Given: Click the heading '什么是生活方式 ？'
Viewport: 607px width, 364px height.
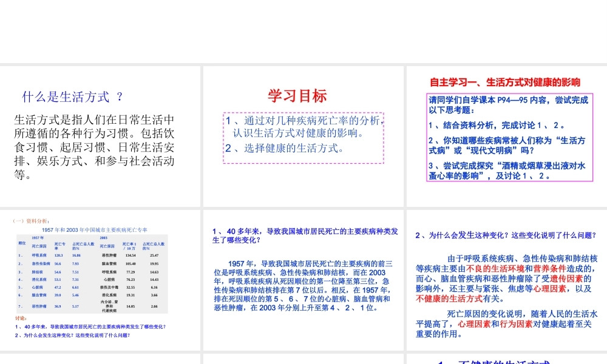Looking at the screenshot, I should pos(72,96).
